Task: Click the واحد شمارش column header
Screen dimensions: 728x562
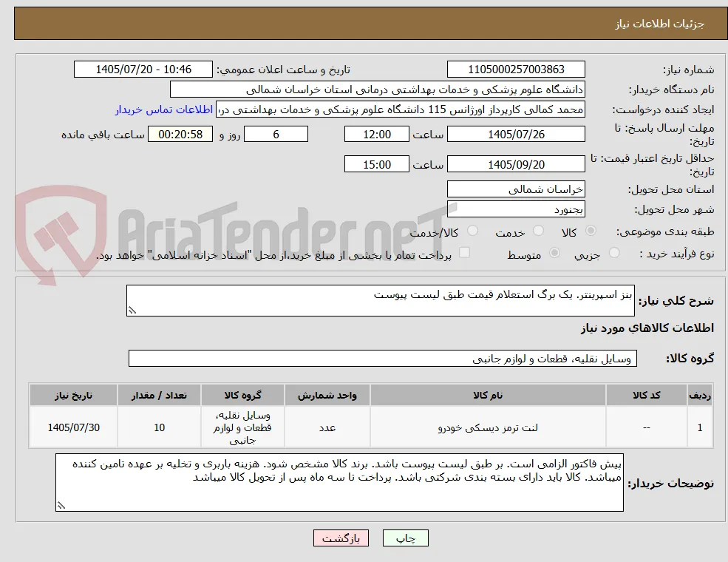Action: coord(327,396)
